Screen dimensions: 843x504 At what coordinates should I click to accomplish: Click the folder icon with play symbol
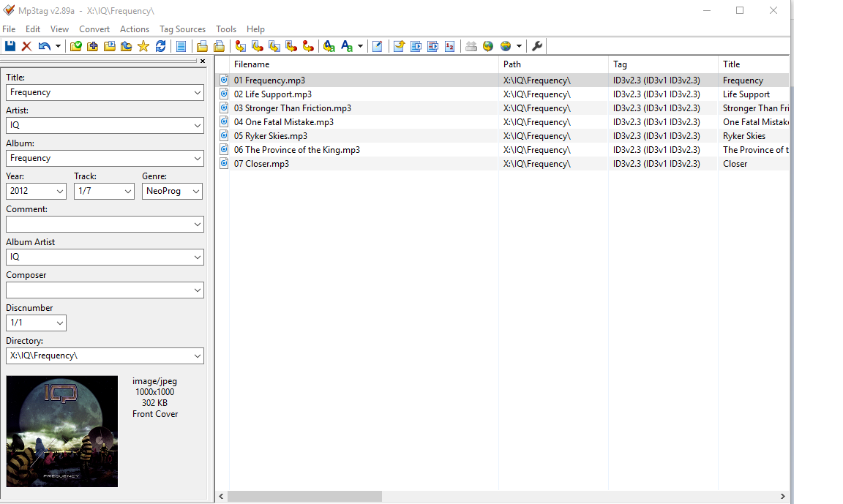pyautogui.click(x=110, y=46)
